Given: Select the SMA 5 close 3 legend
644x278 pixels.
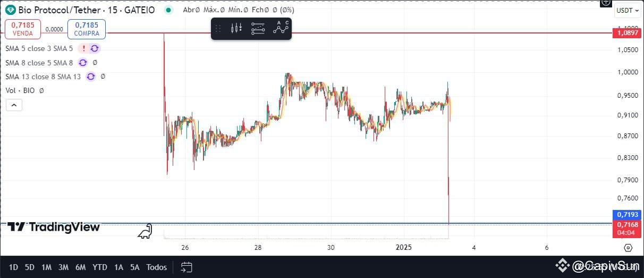Looking at the screenshot, I should 39,48.
